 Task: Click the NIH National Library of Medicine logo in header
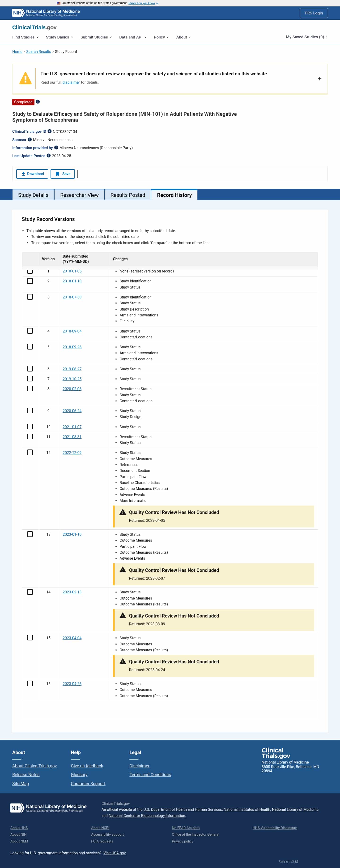(46, 13)
